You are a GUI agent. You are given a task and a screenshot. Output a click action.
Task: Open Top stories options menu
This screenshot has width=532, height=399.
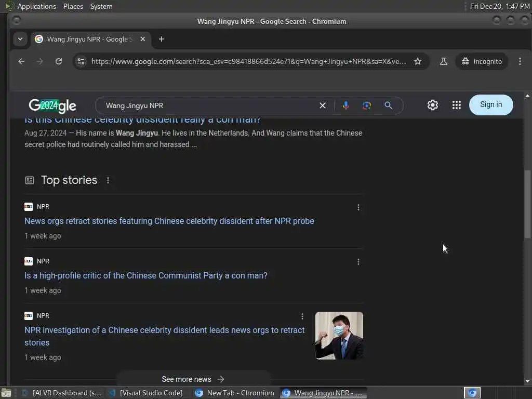pyautogui.click(x=108, y=180)
